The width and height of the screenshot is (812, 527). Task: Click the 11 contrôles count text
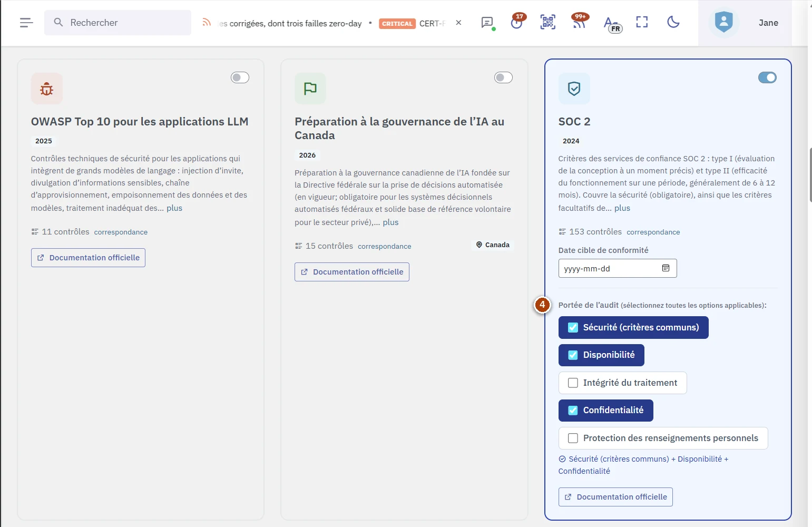pyautogui.click(x=65, y=232)
